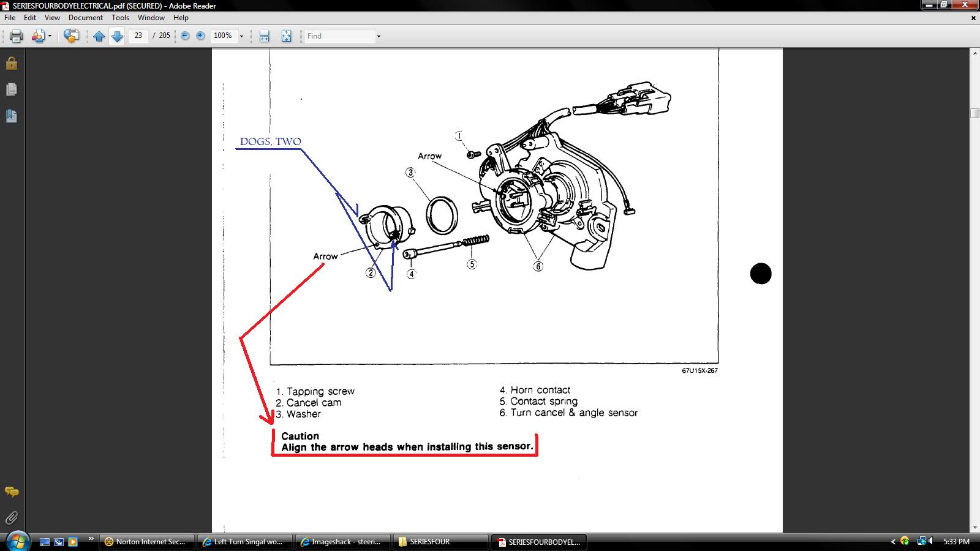Open the comments panel
This screenshot has height=551, width=980.
[x=11, y=492]
